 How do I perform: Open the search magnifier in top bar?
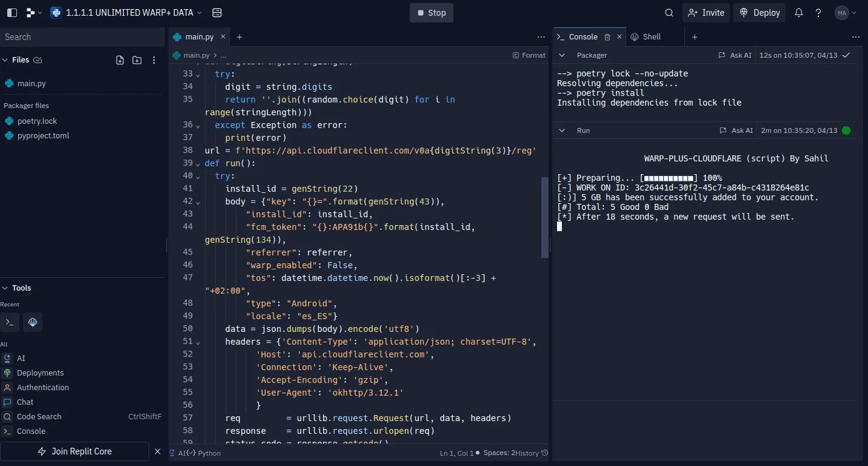click(669, 13)
